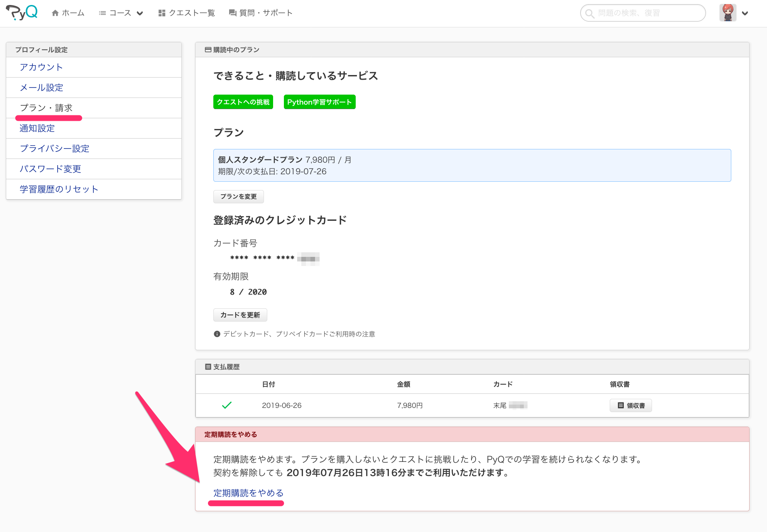Open プラン・請求 in the profile sidebar
The width and height of the screenshot is (767, 532).
[46, 107]
